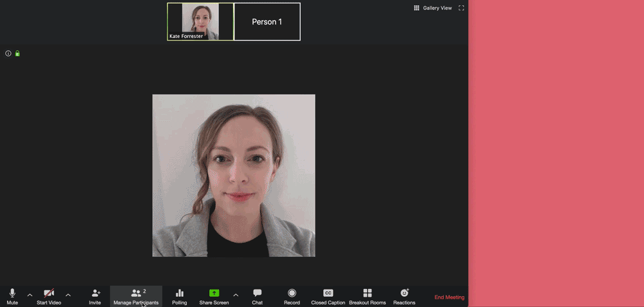Enter full screen mode icon
The height and width of the screenshot is (307, 644).
click(461, 8)
